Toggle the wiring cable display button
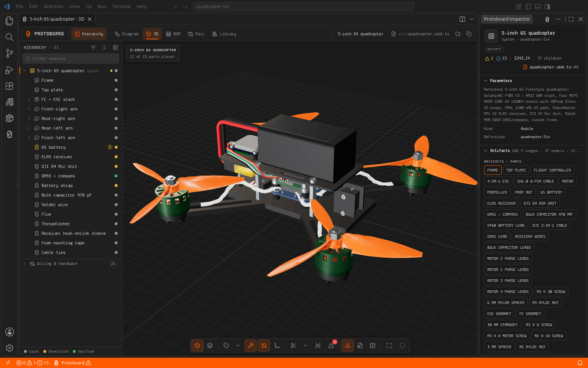This screenshot has height=368, width=588. pos(264,346)
